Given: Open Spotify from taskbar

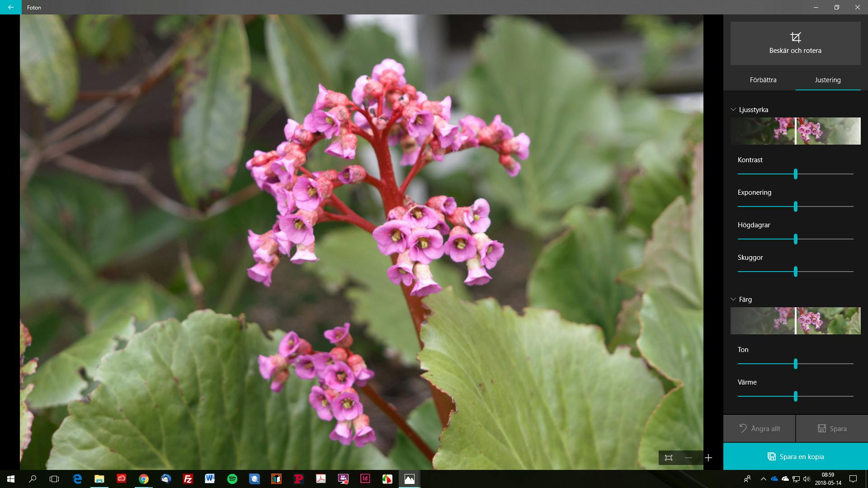Looking at the screenshot, I should [232, 479].
